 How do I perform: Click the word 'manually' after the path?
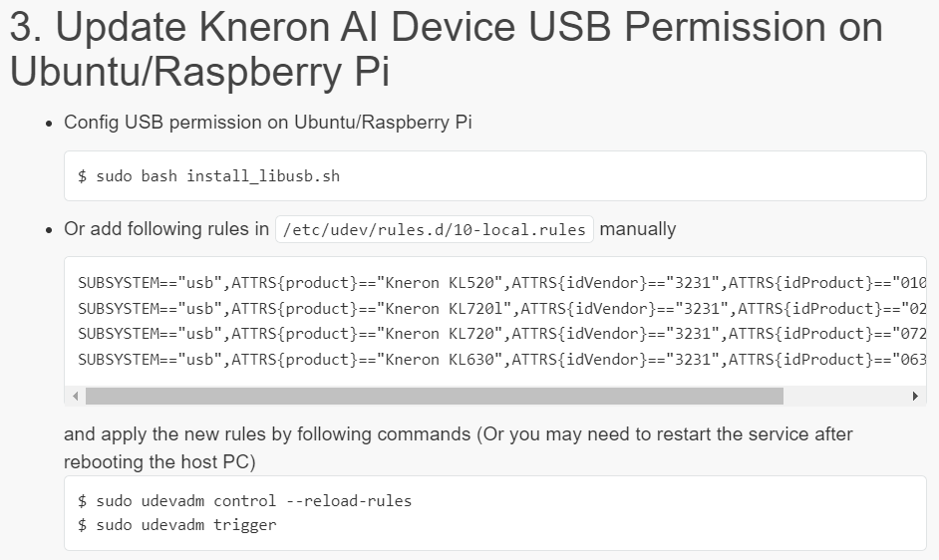click(638, 229)
